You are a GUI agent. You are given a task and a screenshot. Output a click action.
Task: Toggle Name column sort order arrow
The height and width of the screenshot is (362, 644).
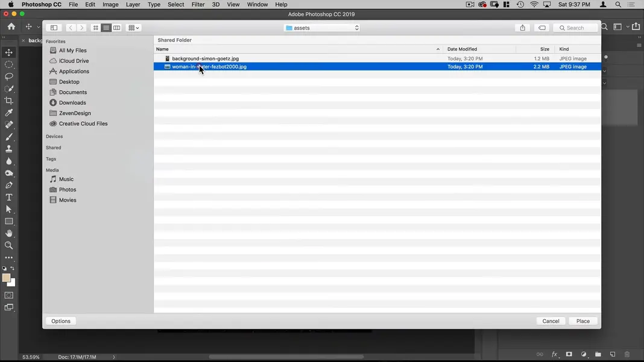click(x=438, y=49)
